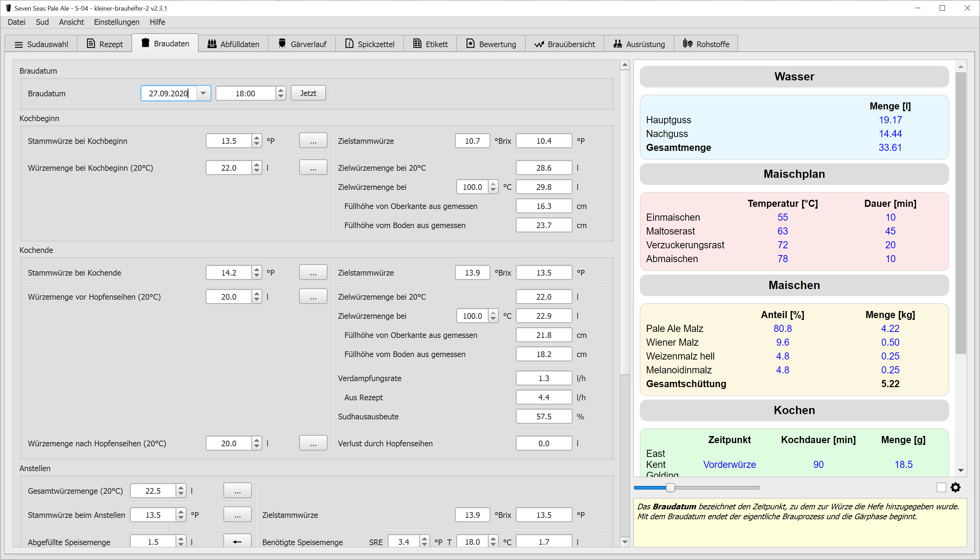Click the Rohstoffe hops icon
980x560 pixels.
coord(688,44)
